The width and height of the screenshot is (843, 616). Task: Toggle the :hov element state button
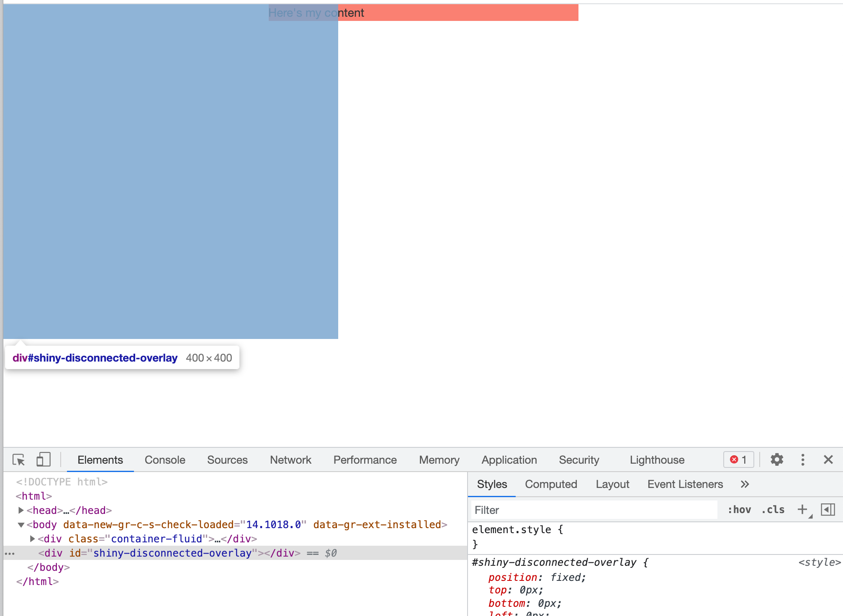(x=739, y=509)
